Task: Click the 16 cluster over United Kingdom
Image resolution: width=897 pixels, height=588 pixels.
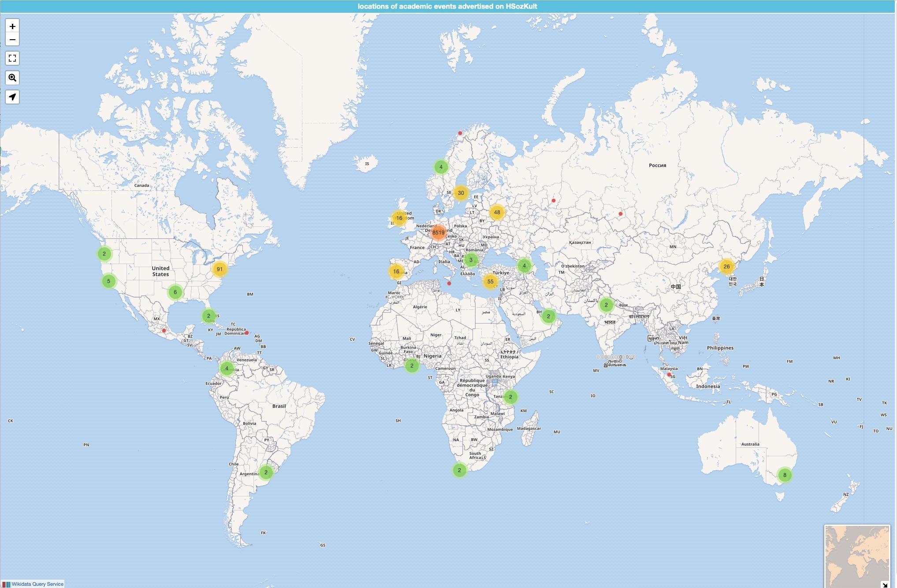Action: coord(399,218)
